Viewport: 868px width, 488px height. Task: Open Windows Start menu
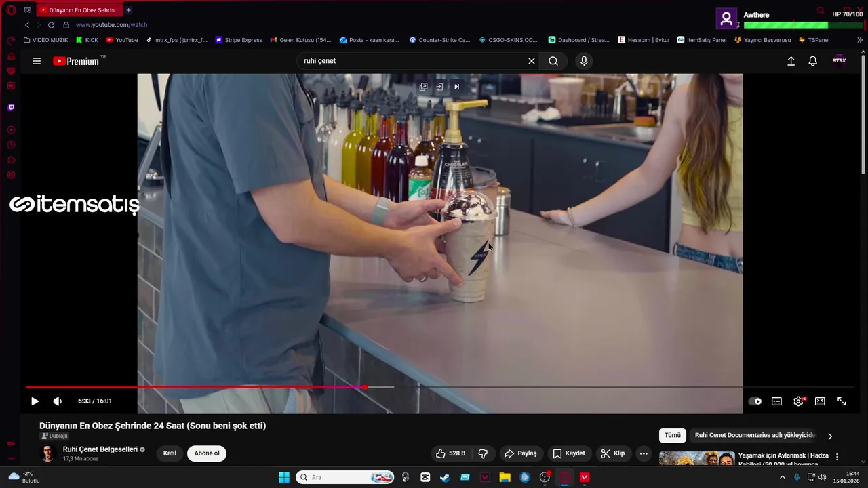click(284, 477)
